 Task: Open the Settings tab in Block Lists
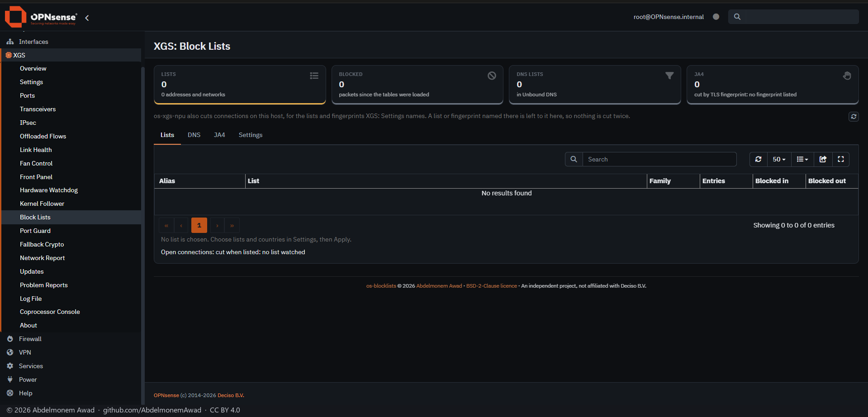[251, 135]
